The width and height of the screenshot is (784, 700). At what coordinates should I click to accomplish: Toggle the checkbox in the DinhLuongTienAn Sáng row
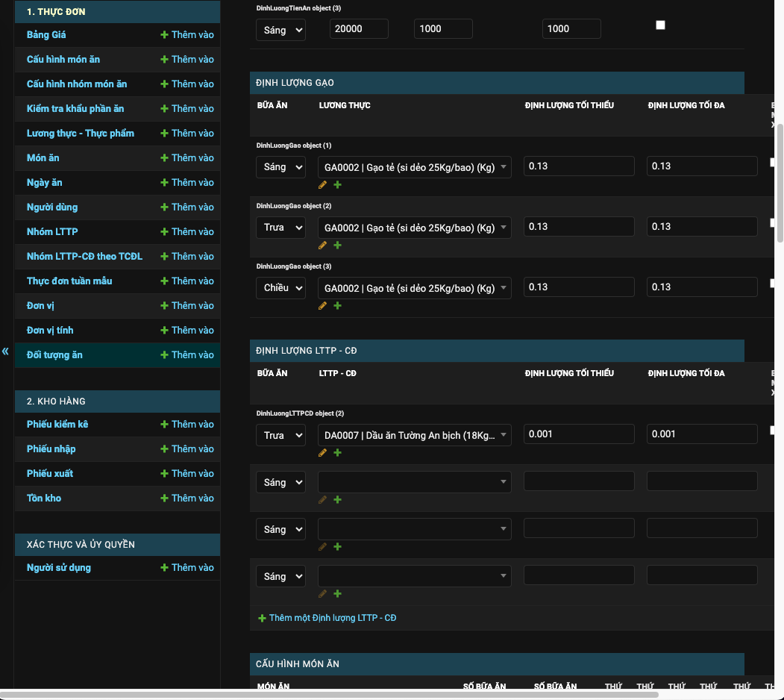point(660,25)
